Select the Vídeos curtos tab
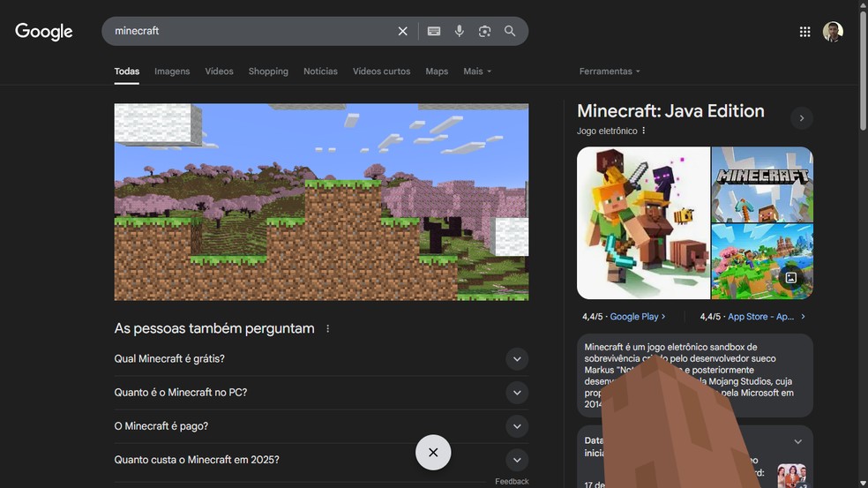This screenshot has height=488, width=868. 381,71
